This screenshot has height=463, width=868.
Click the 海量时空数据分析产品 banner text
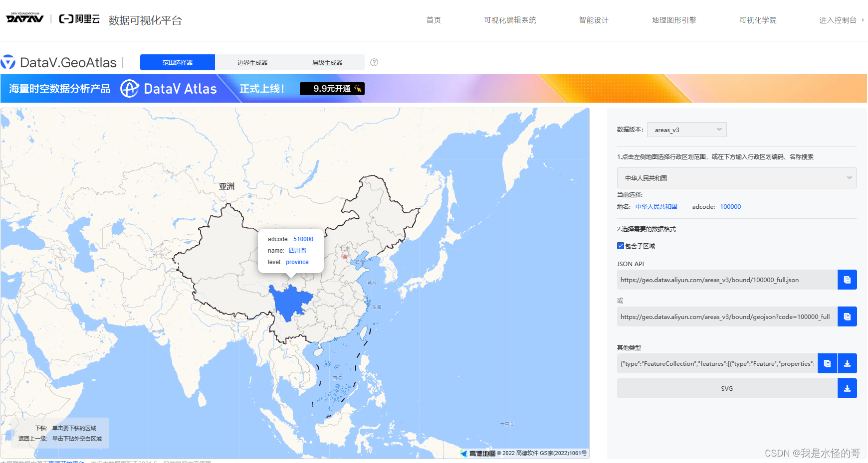click(x=59, y=89)
